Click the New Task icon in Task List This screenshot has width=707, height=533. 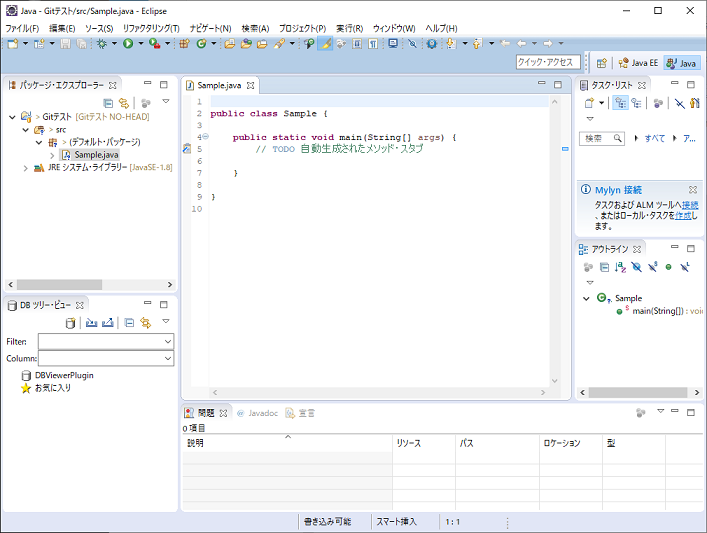click(x=589, y=102)
